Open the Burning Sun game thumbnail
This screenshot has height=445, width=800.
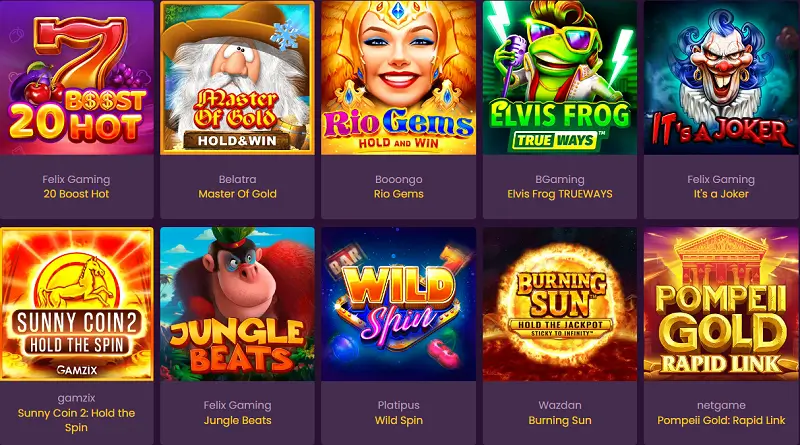pyautogui.click(x=560, y=304)
